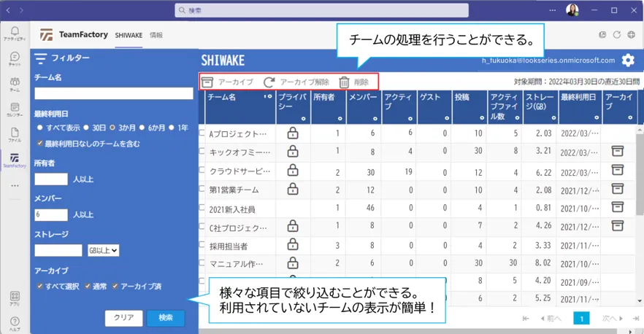Open the チーム名 column filter menu

click(x=269, y=97)
